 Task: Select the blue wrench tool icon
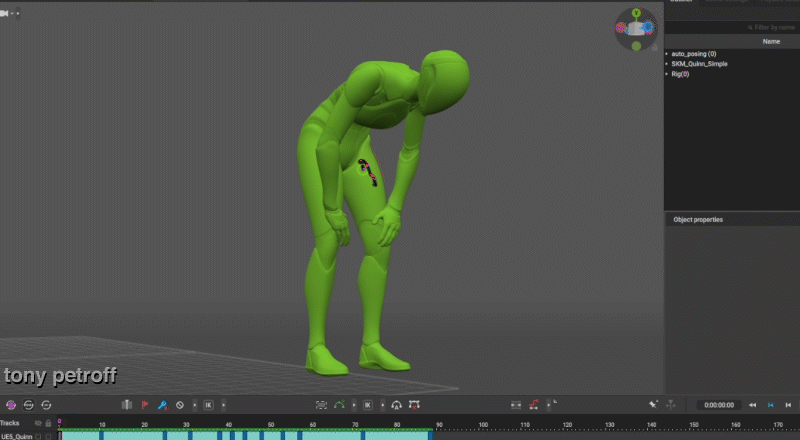pyautogui.click(x=162, y=405)
